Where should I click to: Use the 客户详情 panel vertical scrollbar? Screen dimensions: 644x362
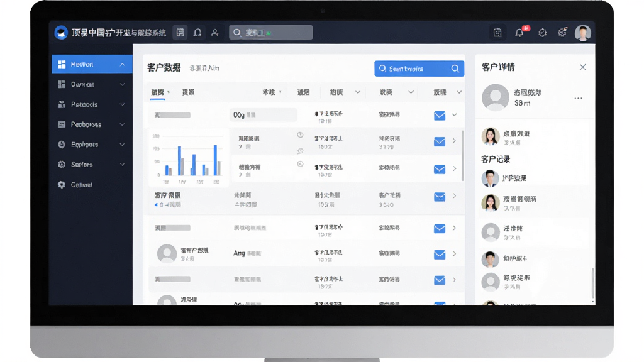tap(592, 283)
